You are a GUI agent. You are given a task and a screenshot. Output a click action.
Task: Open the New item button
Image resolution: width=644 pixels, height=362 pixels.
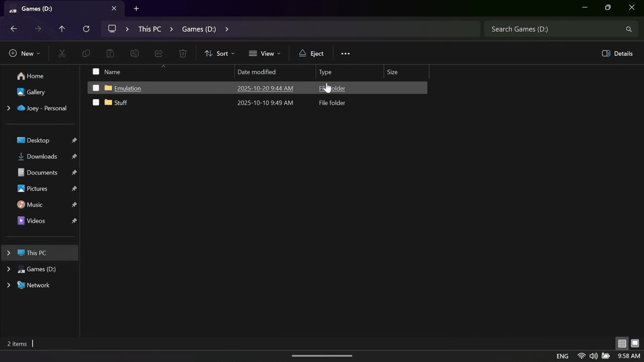[x=23, y=53]
